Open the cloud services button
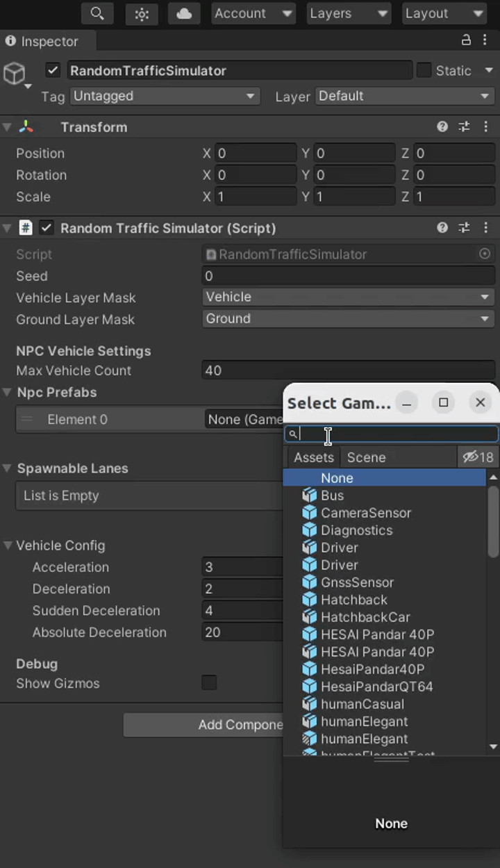This screenshot has height=868, width=500. pyautogui.click(x=184, y=13)
